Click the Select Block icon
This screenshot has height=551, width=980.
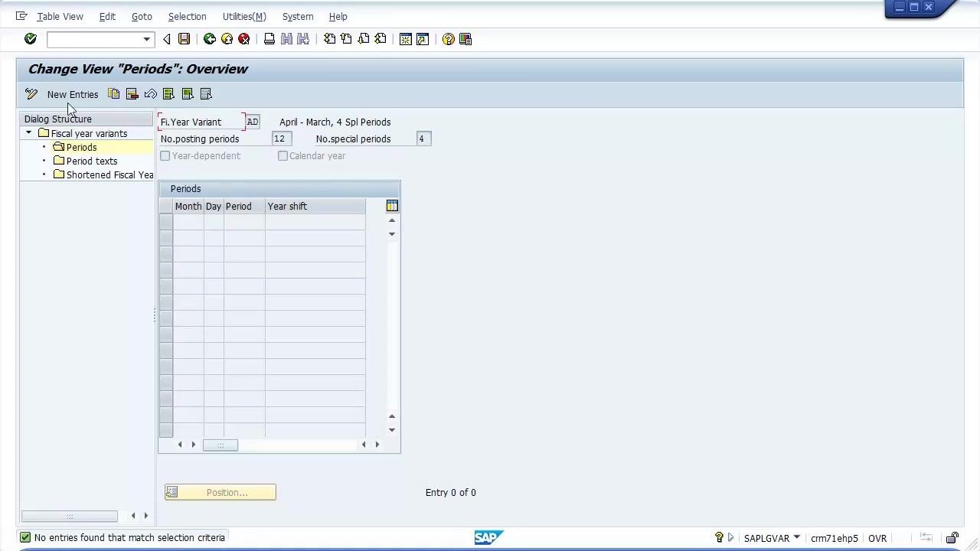[188, 94]
